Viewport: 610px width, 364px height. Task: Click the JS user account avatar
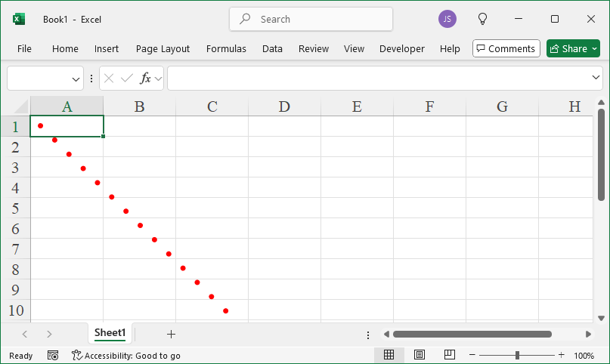pyautogui.click(x=447, y=19)
